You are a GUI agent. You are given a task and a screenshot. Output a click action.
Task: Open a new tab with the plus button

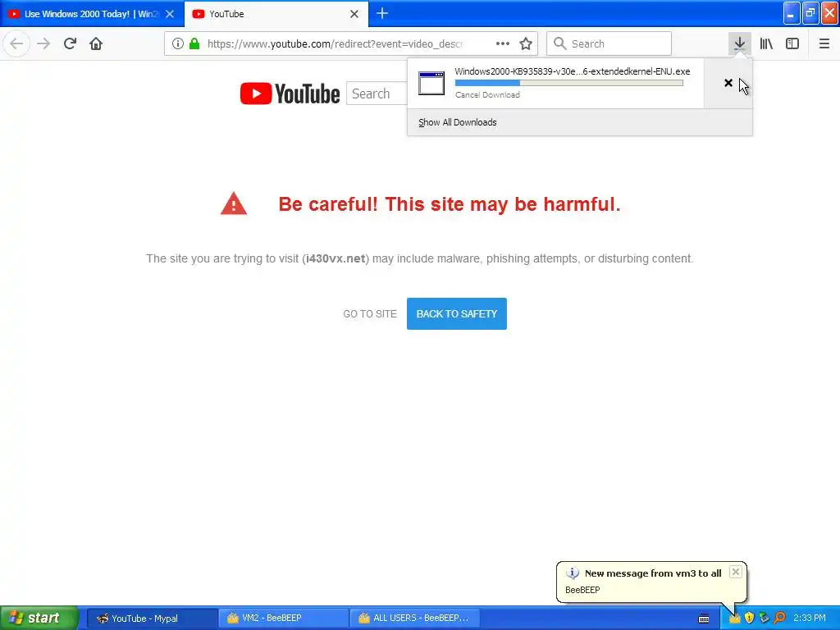(x=382, y=13)
